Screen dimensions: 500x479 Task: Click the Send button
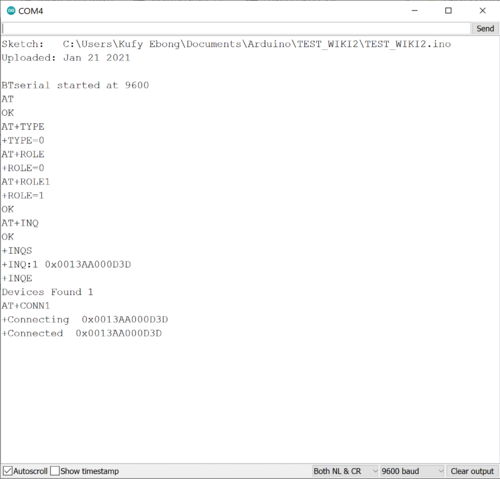tap(485, 29)
